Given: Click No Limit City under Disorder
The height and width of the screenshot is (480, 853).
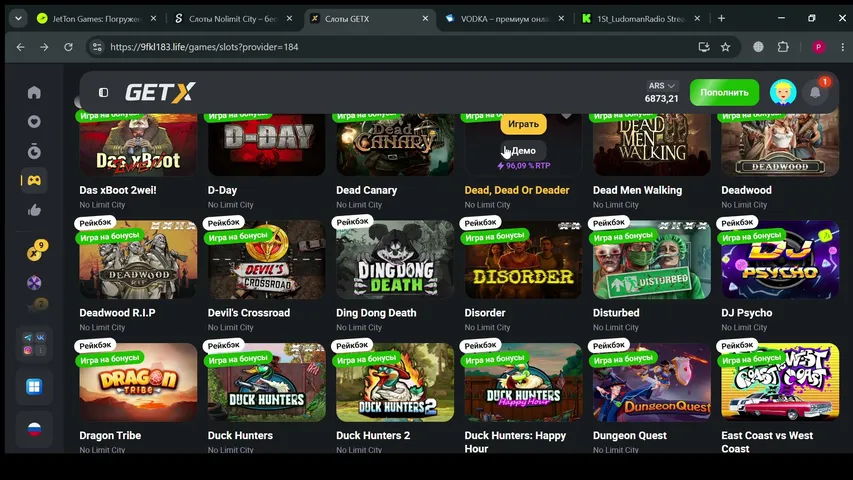Looking at the screenshot, I should pos(487,328).
